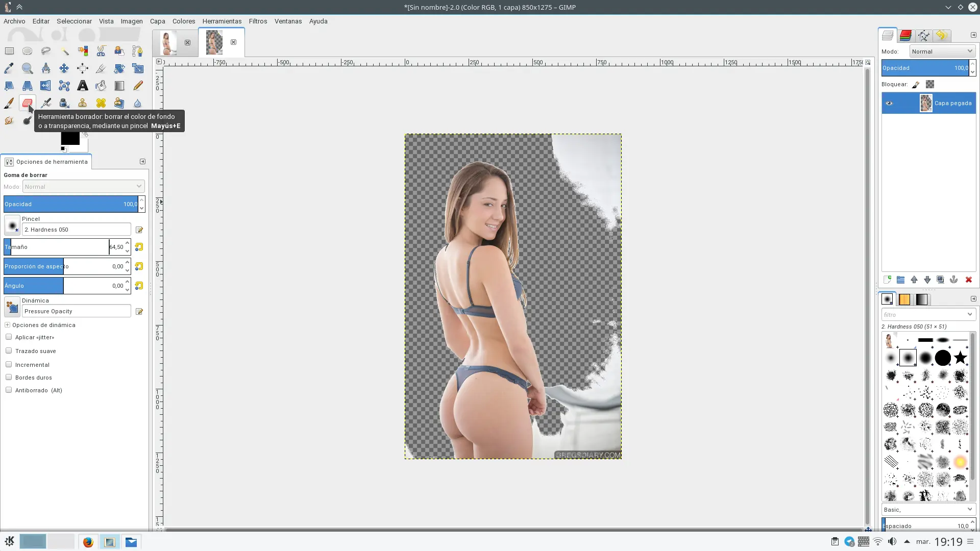
Task: Select the Blur/Sharpen droplet tool
Action: click(x=138, y=103)
